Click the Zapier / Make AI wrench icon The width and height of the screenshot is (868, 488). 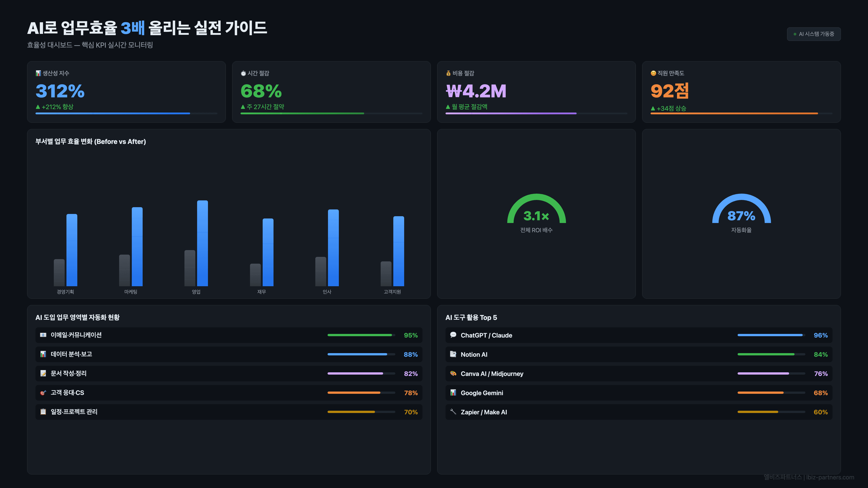[x=453, y=412]
